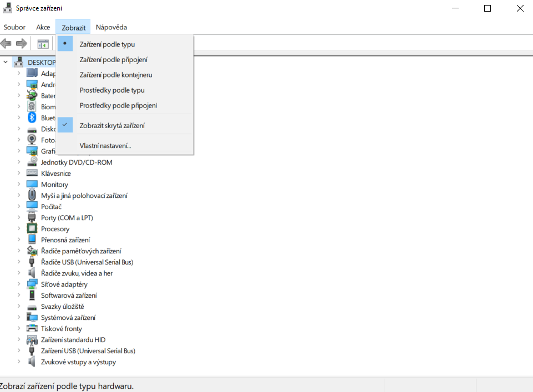The width and height of the screenshot is (533, 392).
Task: Expand the Klávesnice node
Action: tap(19, 173)
